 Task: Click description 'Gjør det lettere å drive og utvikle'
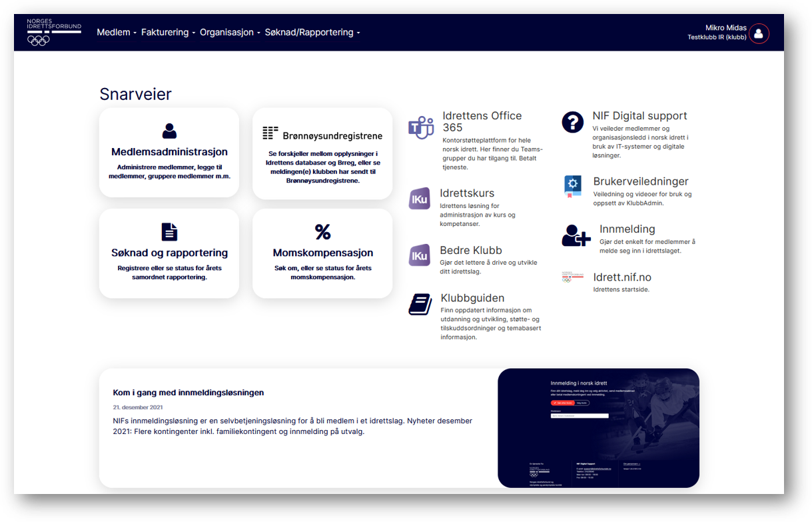point(488,267)
